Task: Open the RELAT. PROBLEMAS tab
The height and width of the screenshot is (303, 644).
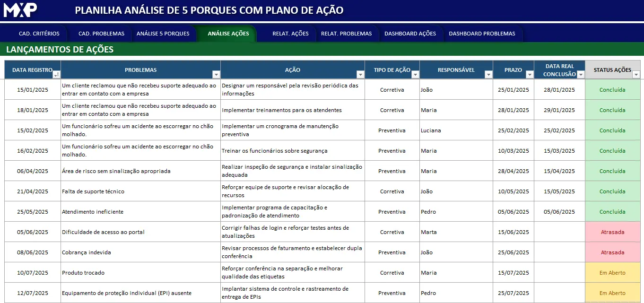Action: coord(346,34)
